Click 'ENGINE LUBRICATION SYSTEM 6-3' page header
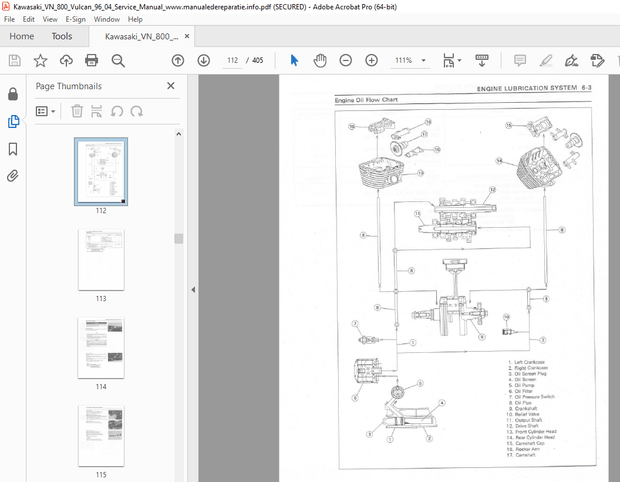Image resolution: width=620 pixels, height=482 pixels. [534, 88]
